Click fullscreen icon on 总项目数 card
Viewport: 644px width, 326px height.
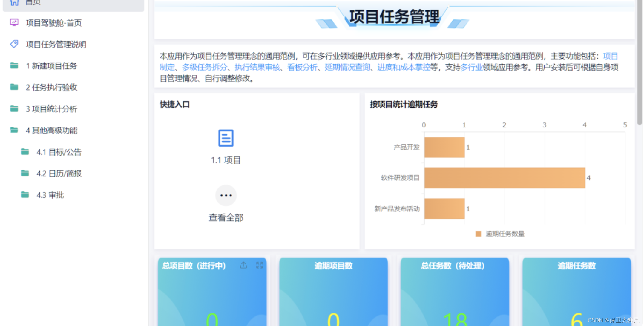(259, 265)
